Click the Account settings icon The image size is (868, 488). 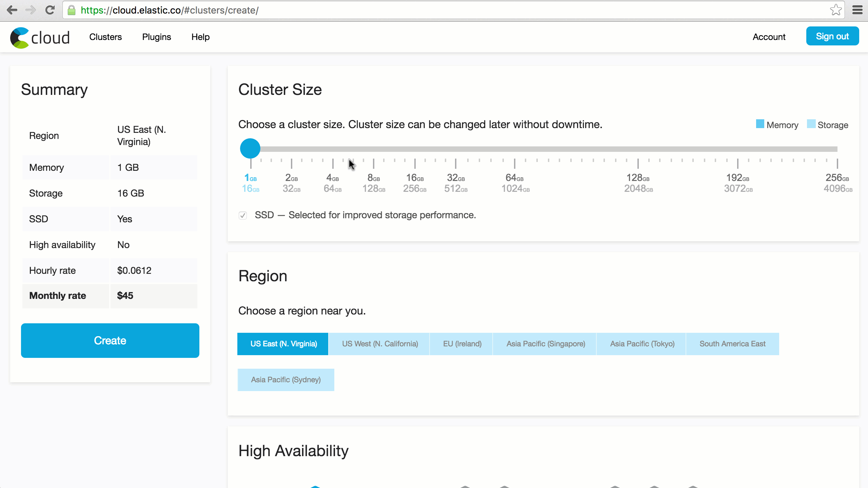(769, 36)
